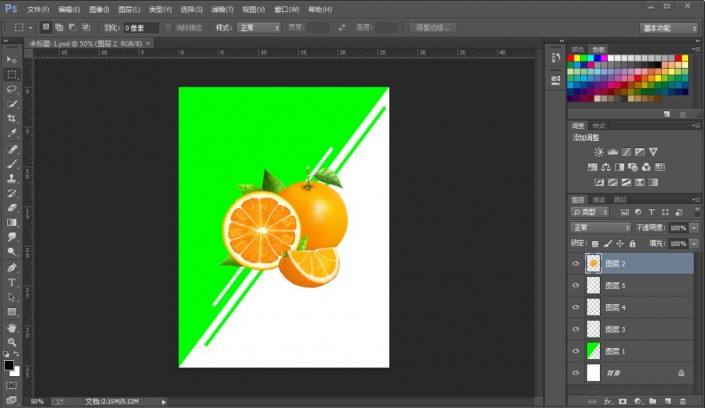Hide the 图层 3 layer
Image resolution: width=705 pixels, height=408 pixels.
[576, 329]
